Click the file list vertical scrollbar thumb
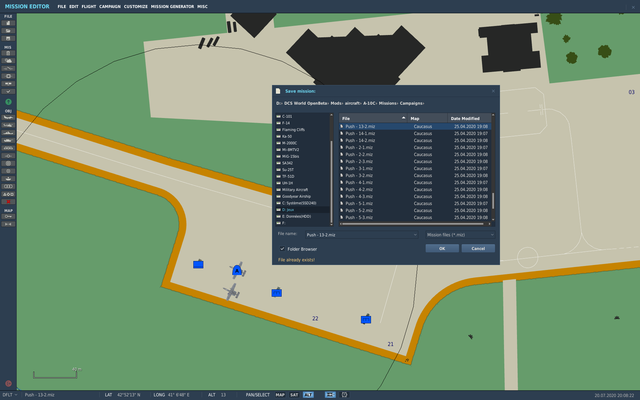The height and width of the screenshot is (400, 640). point(493,201)
